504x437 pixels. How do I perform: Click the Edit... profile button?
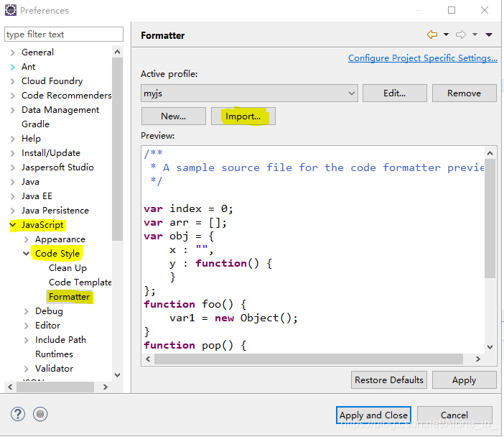(394, 93)
